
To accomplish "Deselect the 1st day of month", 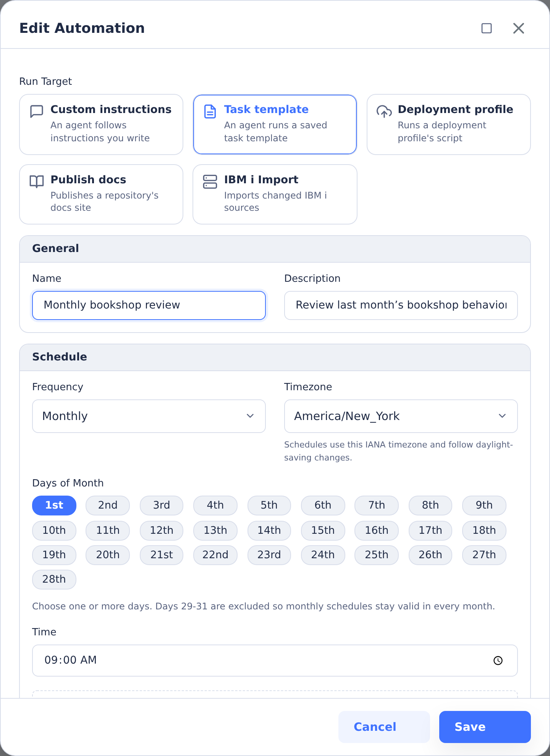I will pos(54,506).
